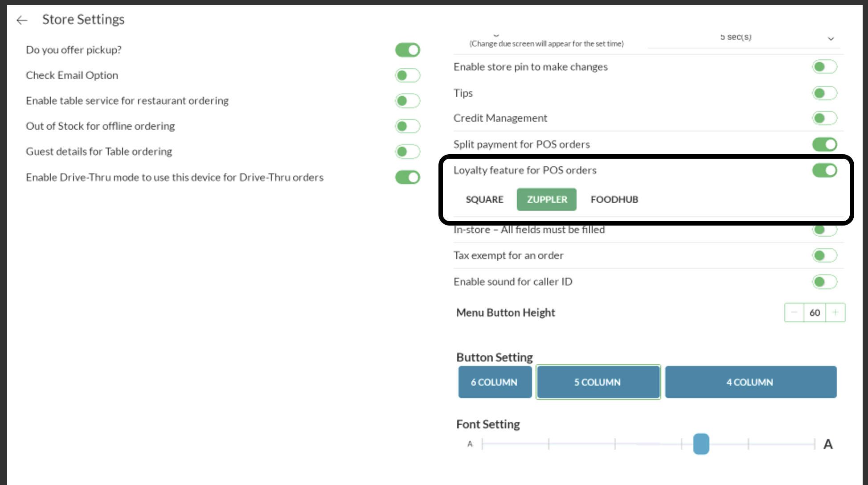Click the back arrow beside Store Settings
Viewport: 868px width, 485px height.
tap(22, 20)
